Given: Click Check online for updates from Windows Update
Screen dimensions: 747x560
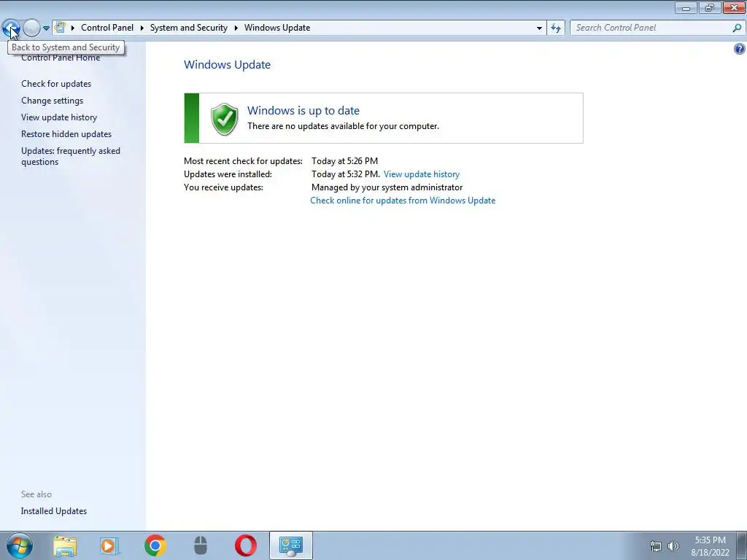Looking at the screenshot, I should pyautogui.click(x=403, y=201).
